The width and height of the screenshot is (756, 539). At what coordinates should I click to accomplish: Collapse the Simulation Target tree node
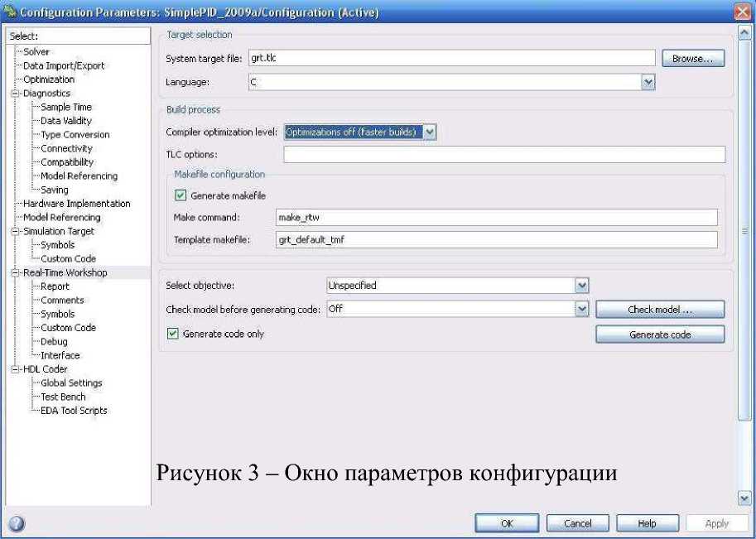click(x=15, y=231)
